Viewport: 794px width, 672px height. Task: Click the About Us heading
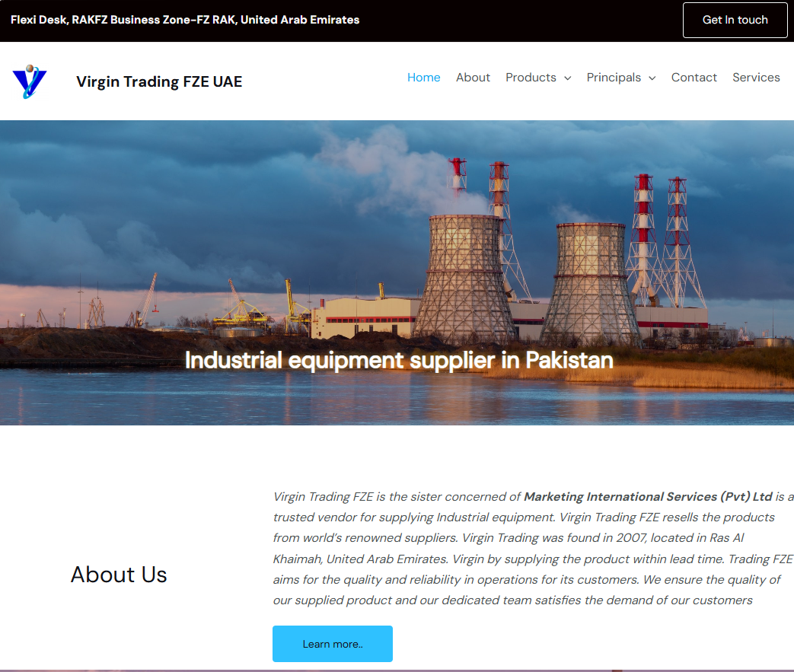(x=119, y=575)
